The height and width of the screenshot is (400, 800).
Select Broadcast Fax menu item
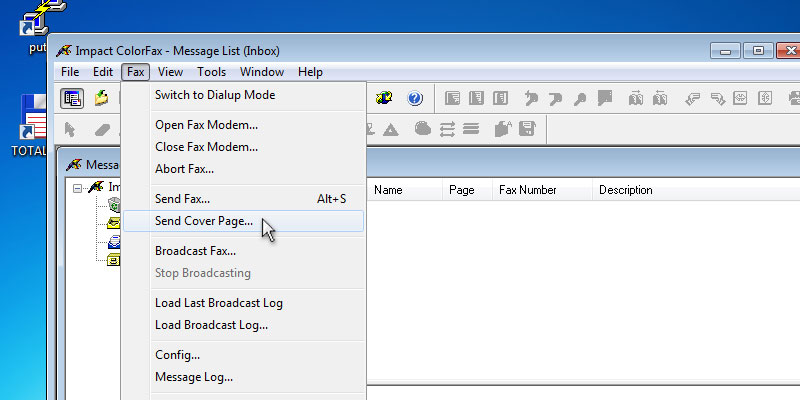pos(195,251)
